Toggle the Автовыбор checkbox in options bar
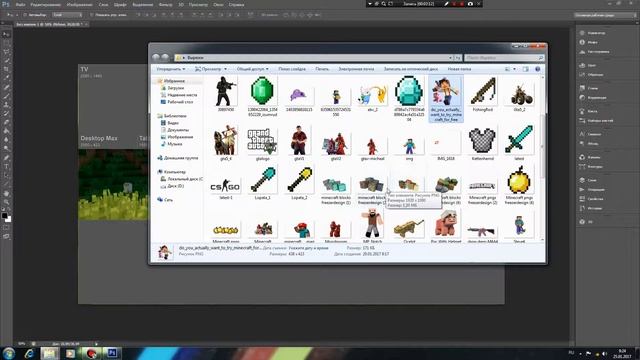This screenshot has width=640, height=360. [25, 15]
